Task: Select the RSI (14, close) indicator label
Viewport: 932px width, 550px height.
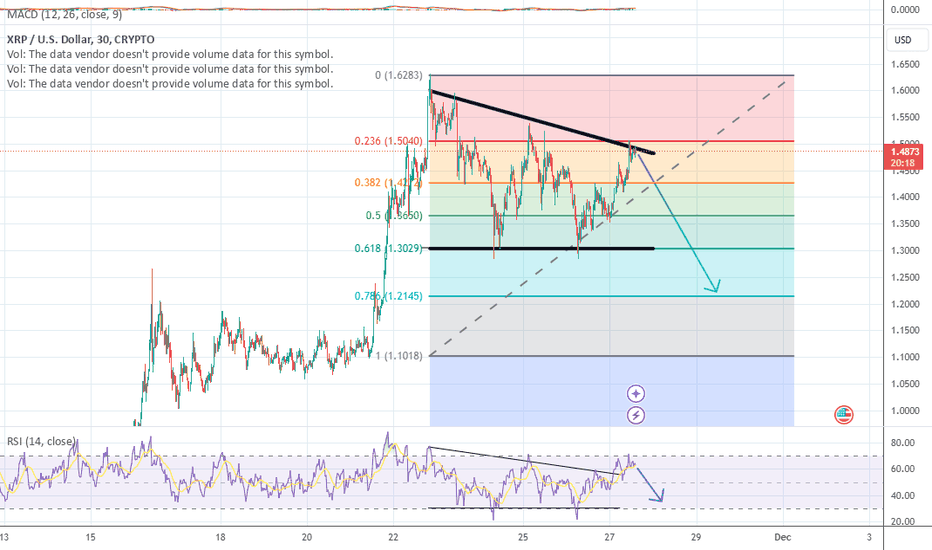Action: coord(42,441)
